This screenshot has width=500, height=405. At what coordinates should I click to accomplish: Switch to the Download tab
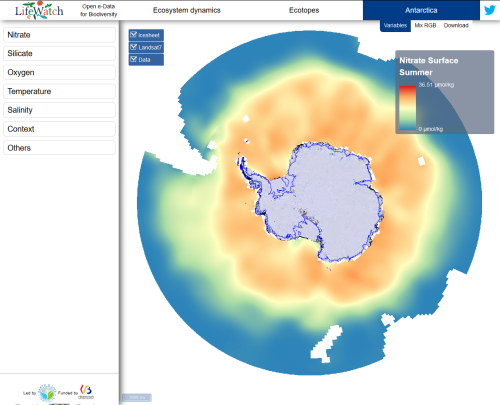pos(456,25)
